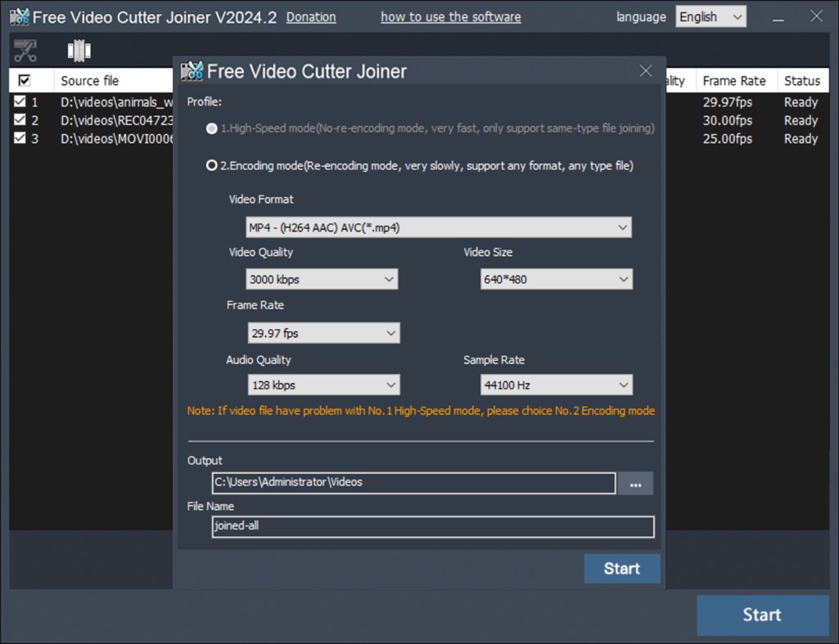Uncheck the animals video source file

click(x=19, y=101)
